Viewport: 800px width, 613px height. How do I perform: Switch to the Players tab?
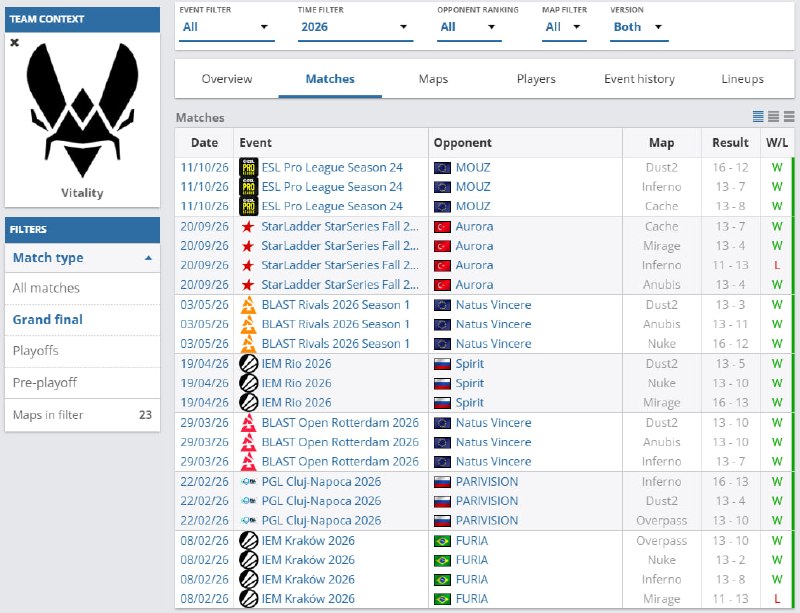(x=536, y=79)
